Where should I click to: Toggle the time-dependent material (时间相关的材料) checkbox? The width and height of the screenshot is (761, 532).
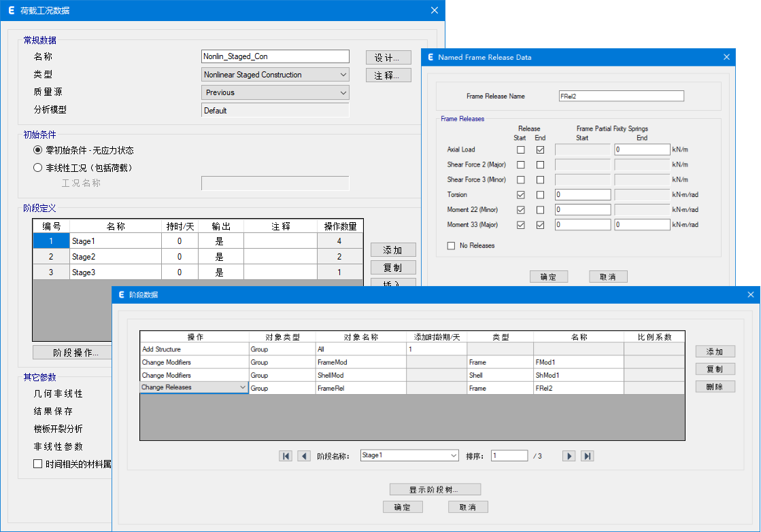[38, 464]
